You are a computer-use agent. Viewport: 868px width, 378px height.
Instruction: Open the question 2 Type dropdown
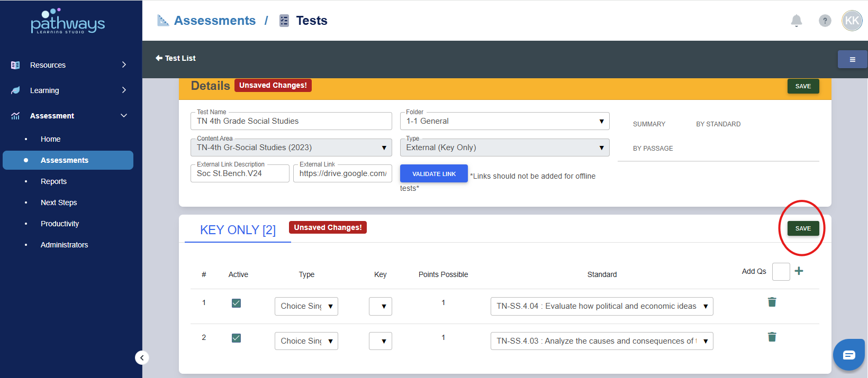[x=306, y=341]
